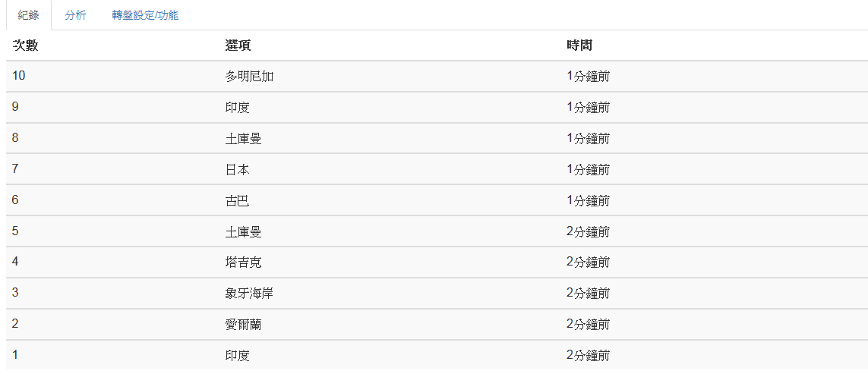The height and width of the screenshot is (374, 868).
Task: Click the 2分鐘前 time for 愛爾蘭
Action: coord(589,324)
